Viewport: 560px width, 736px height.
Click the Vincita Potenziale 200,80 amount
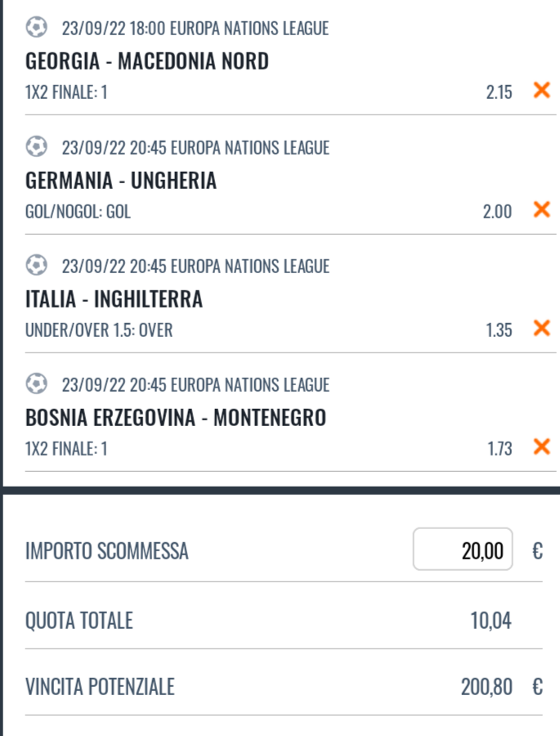[486, 687]
